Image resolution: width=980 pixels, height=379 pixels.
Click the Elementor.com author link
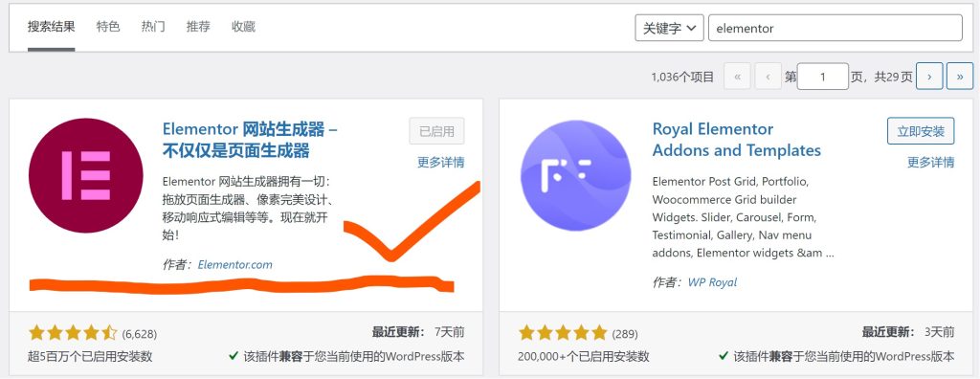[235, 264]
